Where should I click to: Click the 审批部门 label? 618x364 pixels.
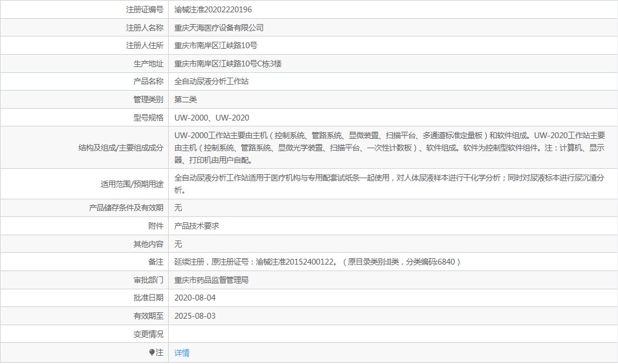point(149,280)
